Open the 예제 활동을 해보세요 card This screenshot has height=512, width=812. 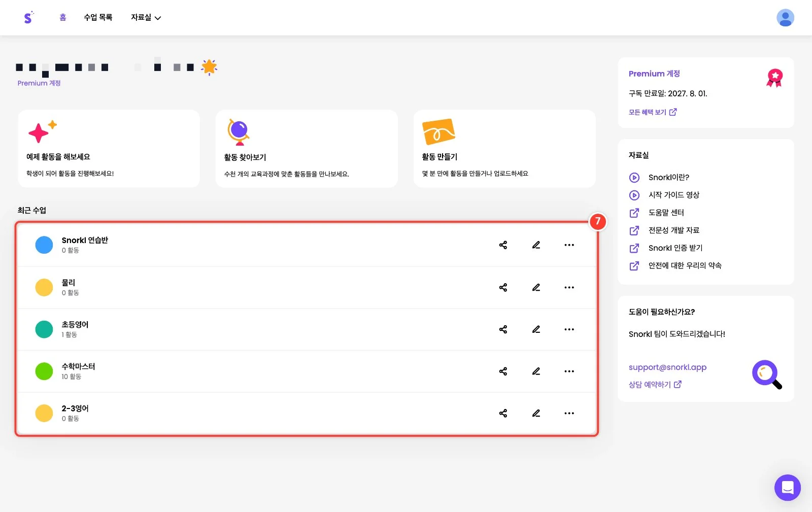pos(109,149)
